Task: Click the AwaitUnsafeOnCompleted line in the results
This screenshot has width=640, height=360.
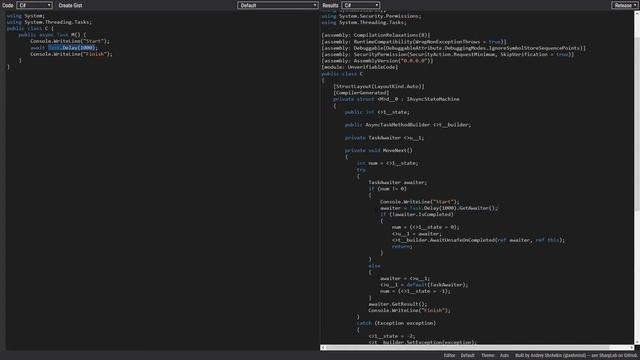Action: coord(478,240)
